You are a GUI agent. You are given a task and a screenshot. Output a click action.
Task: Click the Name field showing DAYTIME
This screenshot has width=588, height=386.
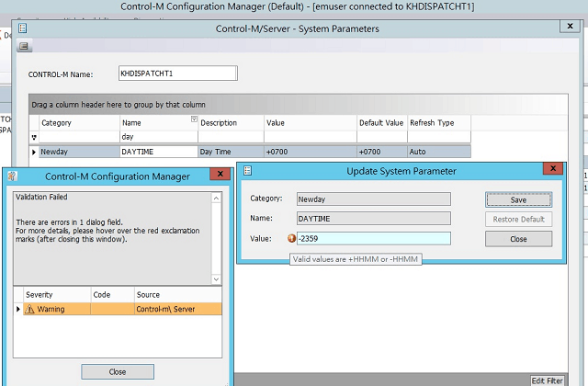(x=374, y=219)
